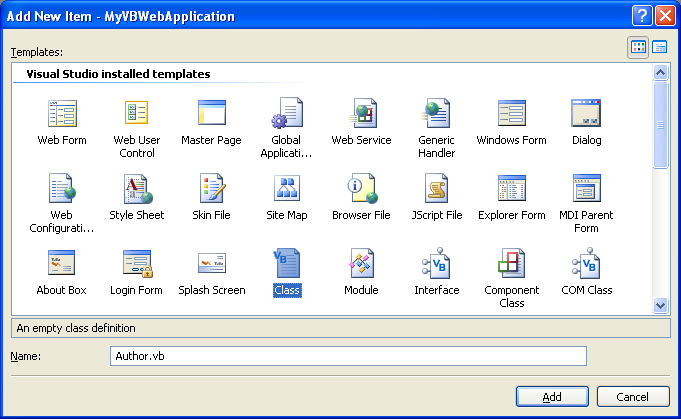Choose the JScript File template
Image resolution: width=681 pixels, height=419 pixels.
click(x=437, y=188)
